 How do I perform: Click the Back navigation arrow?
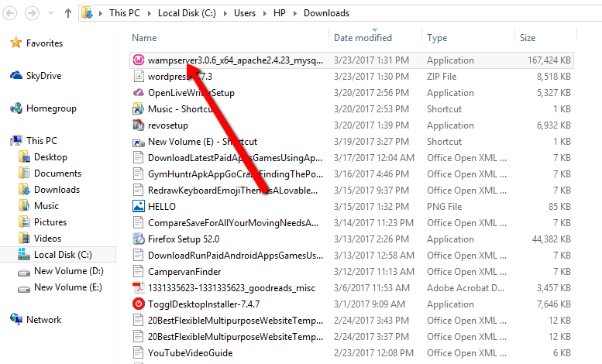point(10,13)
